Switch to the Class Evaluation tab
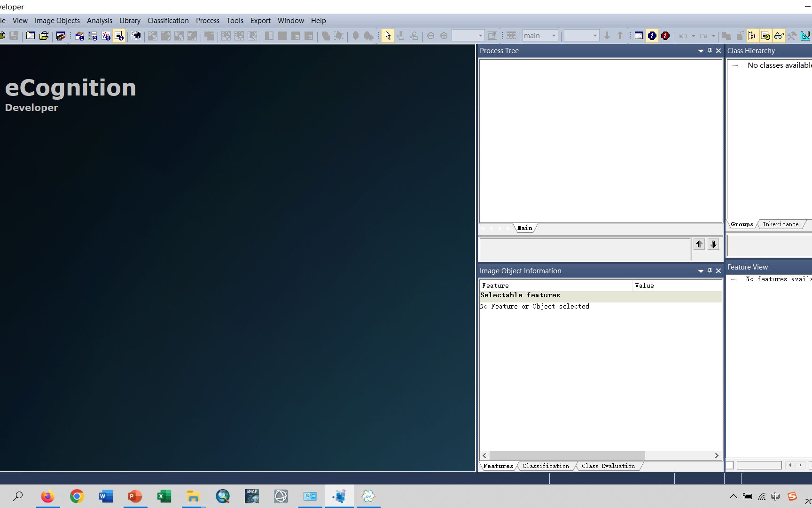This screenshot has width=812, height=508. point(608,466)
